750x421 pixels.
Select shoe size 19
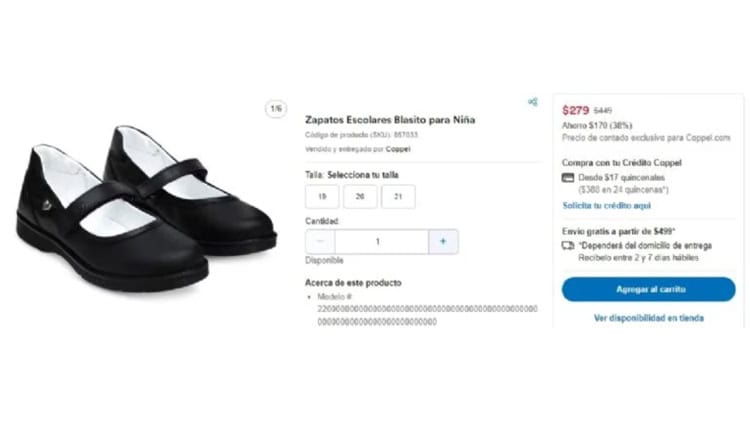pyautogui.click(x=320, y=197)
